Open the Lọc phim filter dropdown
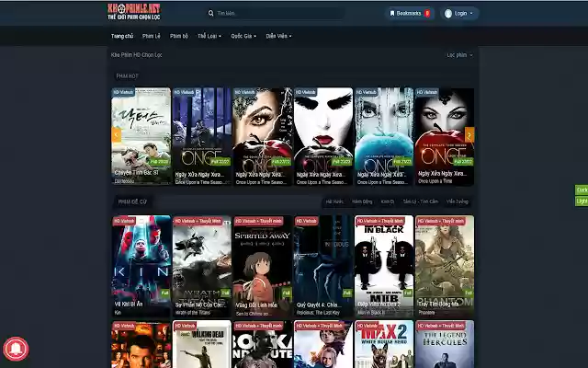588x368 pixels. coord(459,55)
